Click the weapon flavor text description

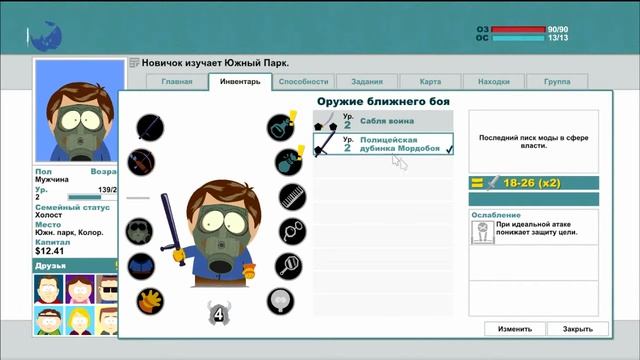(x=533, y=142)
